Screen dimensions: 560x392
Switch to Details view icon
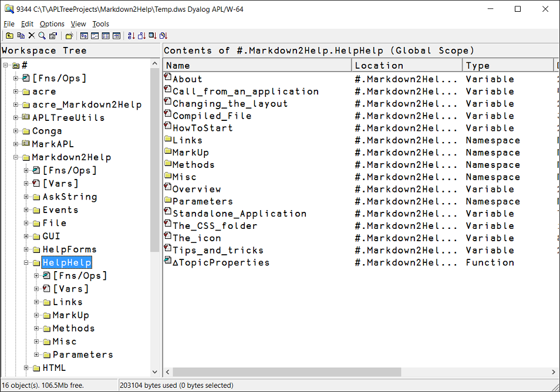[116, 36]
